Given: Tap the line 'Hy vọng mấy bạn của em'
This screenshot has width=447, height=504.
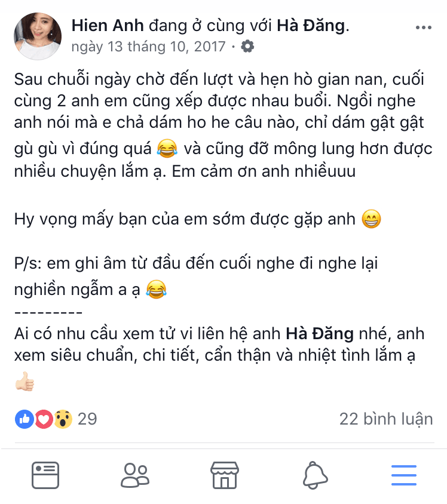Looking at the screenshot, I should [x=197, y=219].
